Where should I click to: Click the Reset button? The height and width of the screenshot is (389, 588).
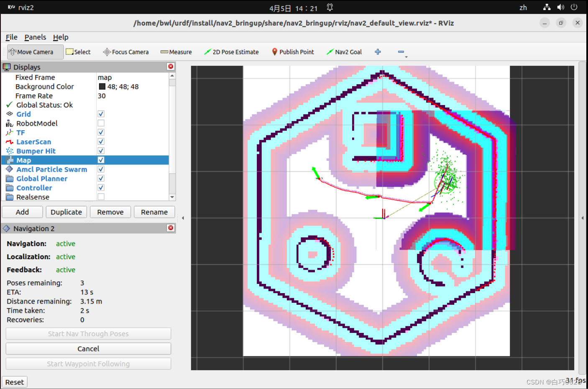(x=15, y=382)
